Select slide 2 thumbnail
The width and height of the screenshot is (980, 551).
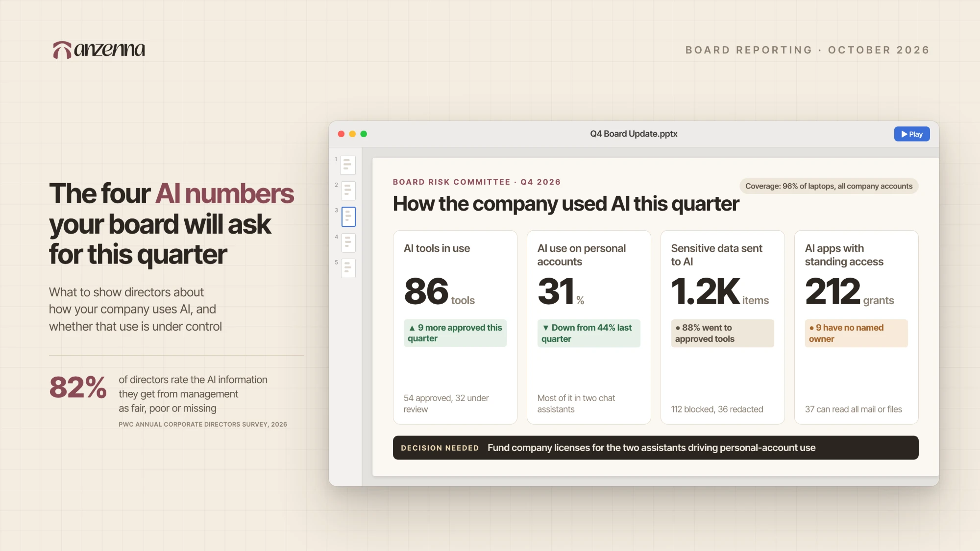pos(348,191)
